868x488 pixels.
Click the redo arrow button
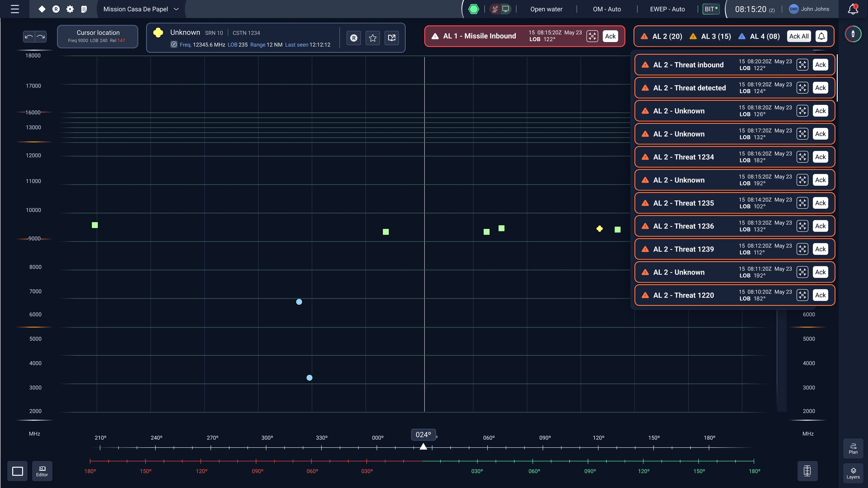41,36
